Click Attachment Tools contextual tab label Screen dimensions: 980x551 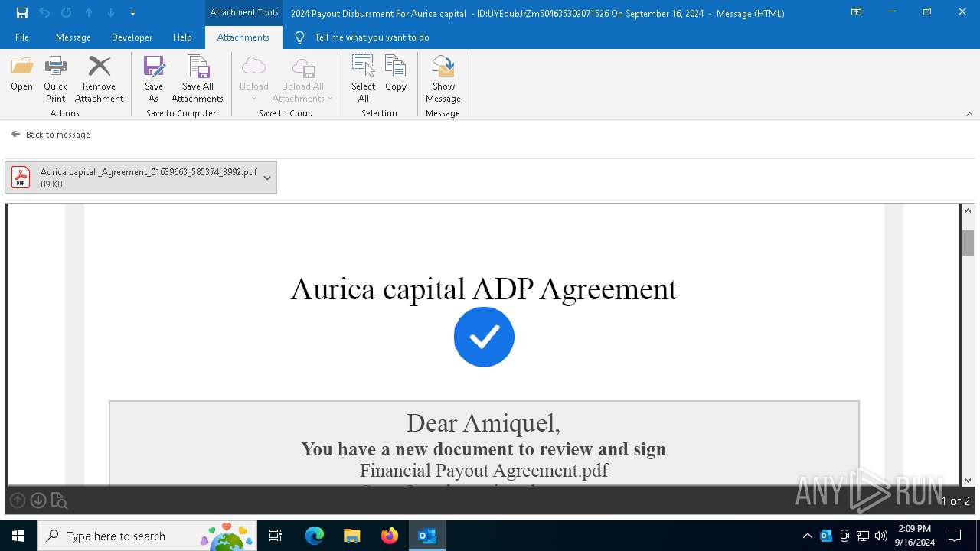pos(244,13)
